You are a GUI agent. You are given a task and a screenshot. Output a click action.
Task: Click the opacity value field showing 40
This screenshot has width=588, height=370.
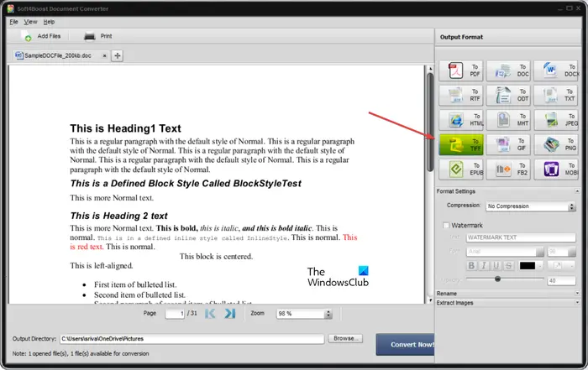(x=561, y=280)
